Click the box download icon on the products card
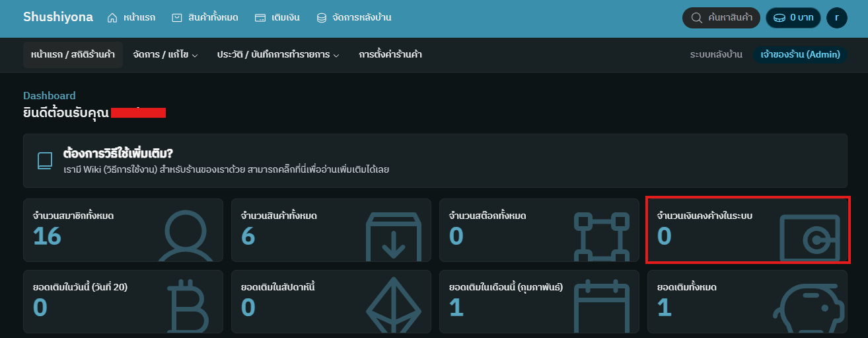 [x=394, y=237]
